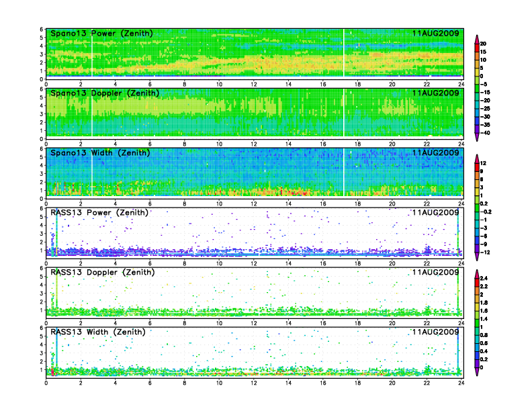The height and width of the screenshot is (411, 532).
Task: Click the "1.8" label on the bottom colorbar
Action: coord(484,303)
